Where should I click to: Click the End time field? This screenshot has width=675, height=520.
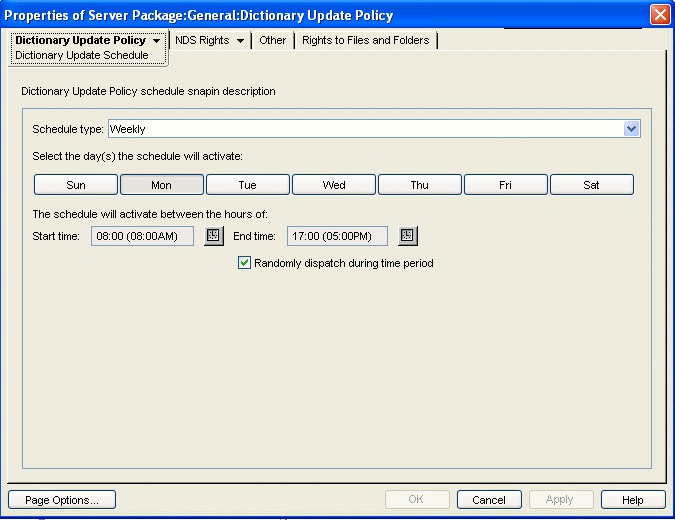(338, 236)
